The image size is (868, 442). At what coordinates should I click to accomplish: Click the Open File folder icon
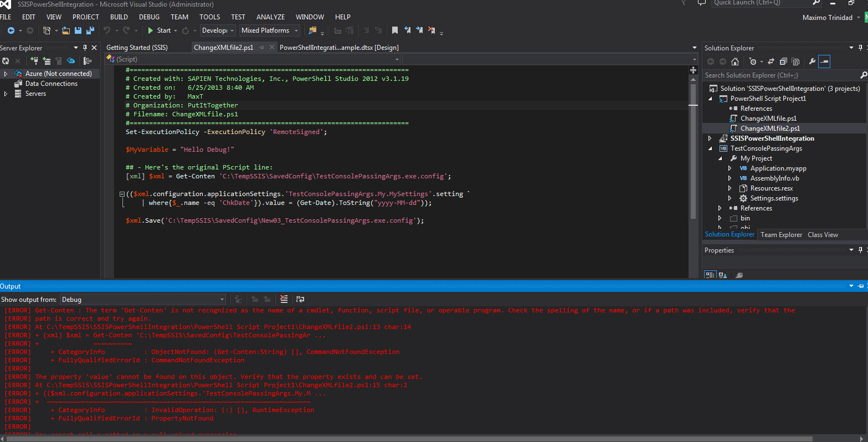point(66,30)
